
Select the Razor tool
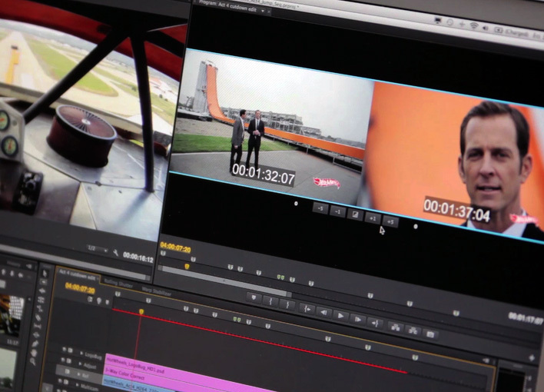pyautogui.click(x=38, y=317)
